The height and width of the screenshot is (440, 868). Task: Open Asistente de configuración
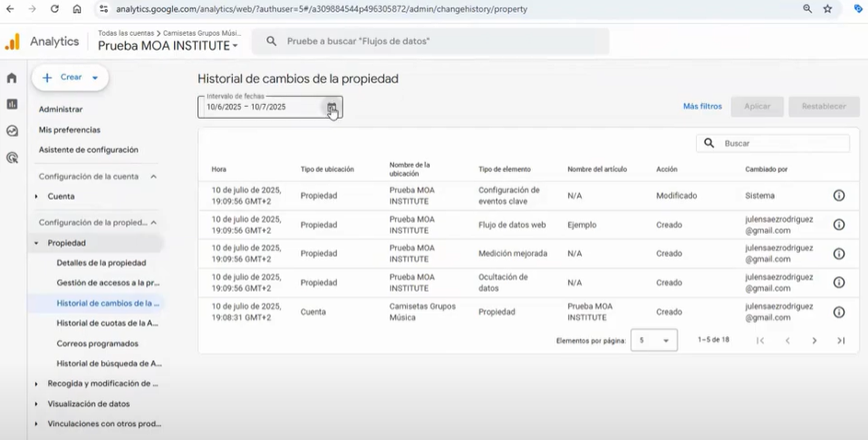(x=88, y=150)
